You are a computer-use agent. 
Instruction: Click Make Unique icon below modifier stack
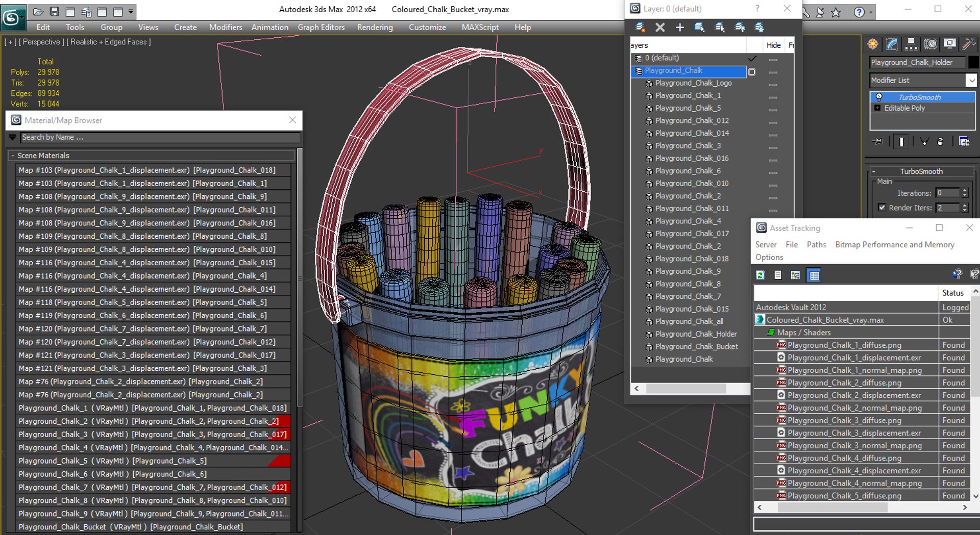pos(924,141)
